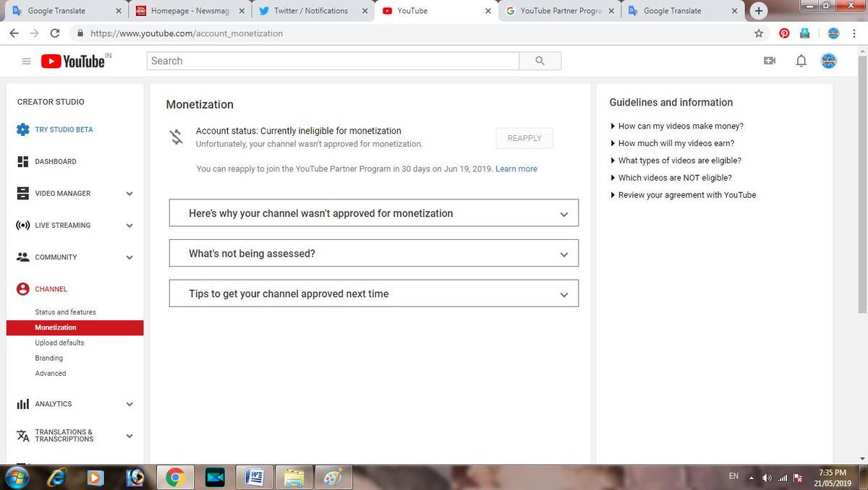868x490 pixels.
Task: Expand 'Here's why your channel wasn't approved' section
Action: pyautogui.click(x=374, y=213)
